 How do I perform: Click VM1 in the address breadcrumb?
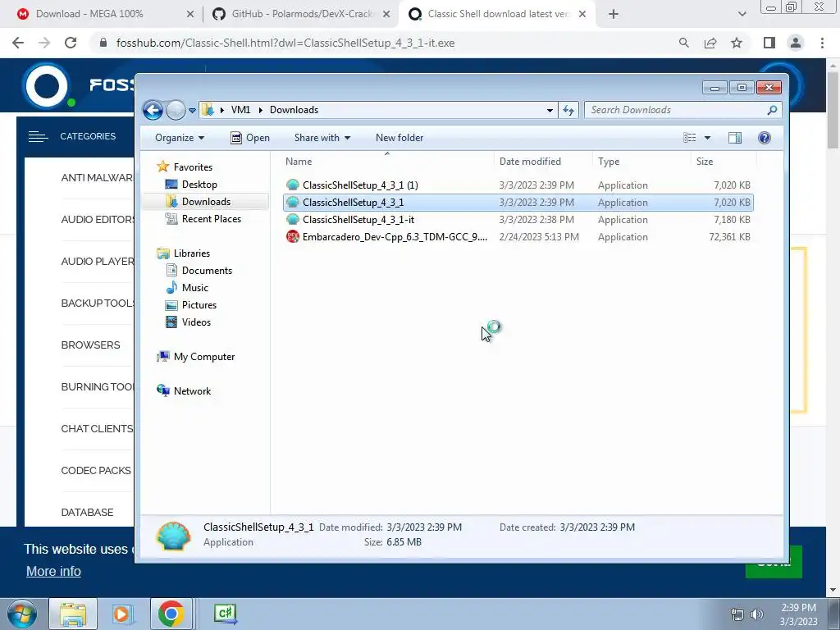tap(240, 110)
